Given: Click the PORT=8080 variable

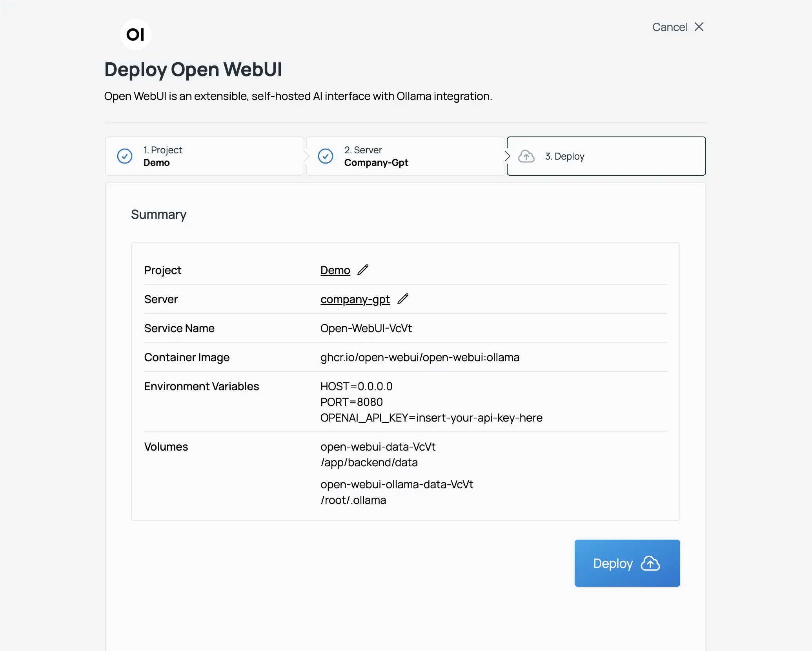Looking at the screenshot, I should coord(351,402).
